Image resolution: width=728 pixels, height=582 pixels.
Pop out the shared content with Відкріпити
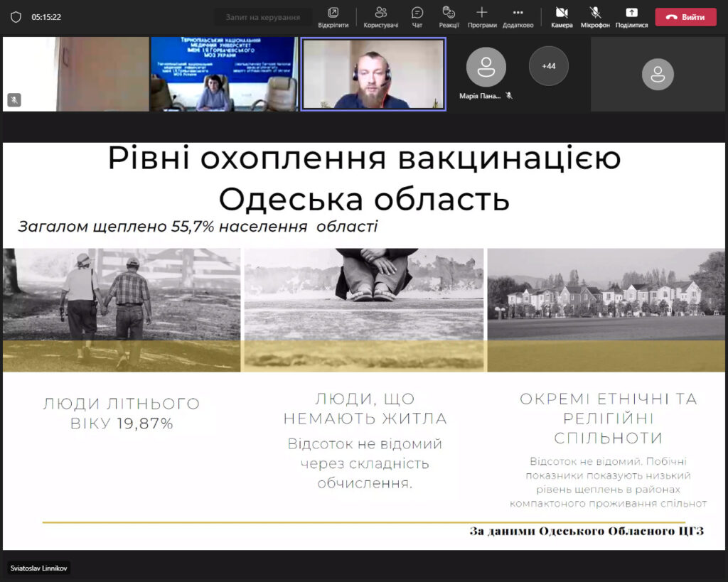pos(333,17)
